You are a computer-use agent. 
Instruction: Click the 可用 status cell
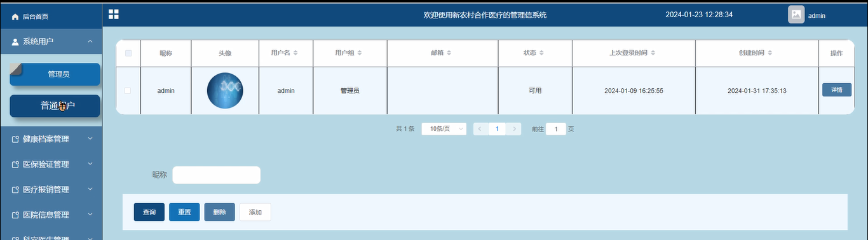coord(535,91)
